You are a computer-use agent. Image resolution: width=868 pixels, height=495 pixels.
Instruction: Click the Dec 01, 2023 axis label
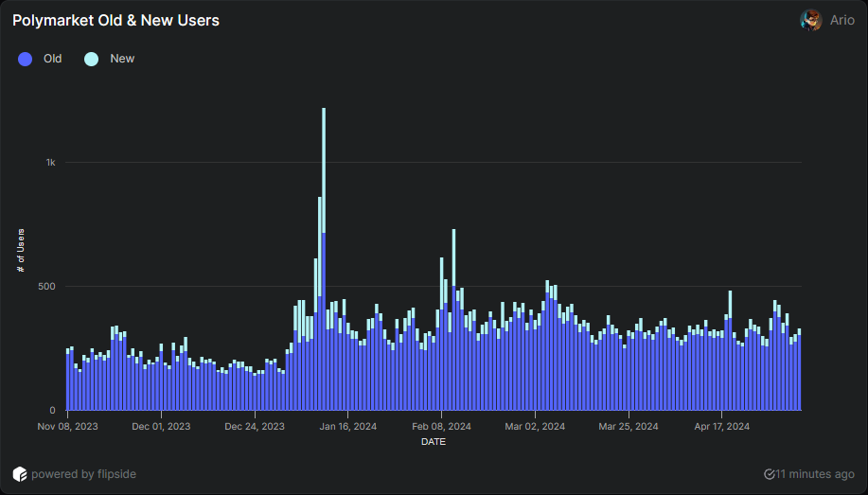(161, 426)
